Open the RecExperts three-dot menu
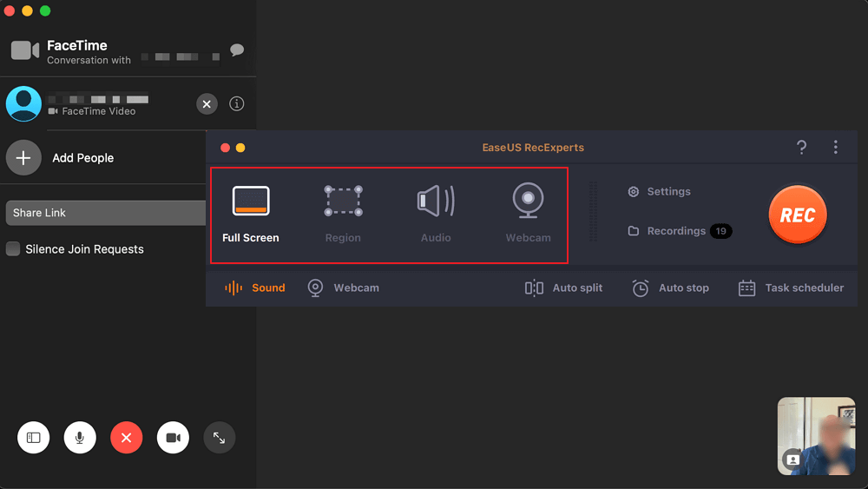Screen dimensions: 868x489 tap(835, 148)
